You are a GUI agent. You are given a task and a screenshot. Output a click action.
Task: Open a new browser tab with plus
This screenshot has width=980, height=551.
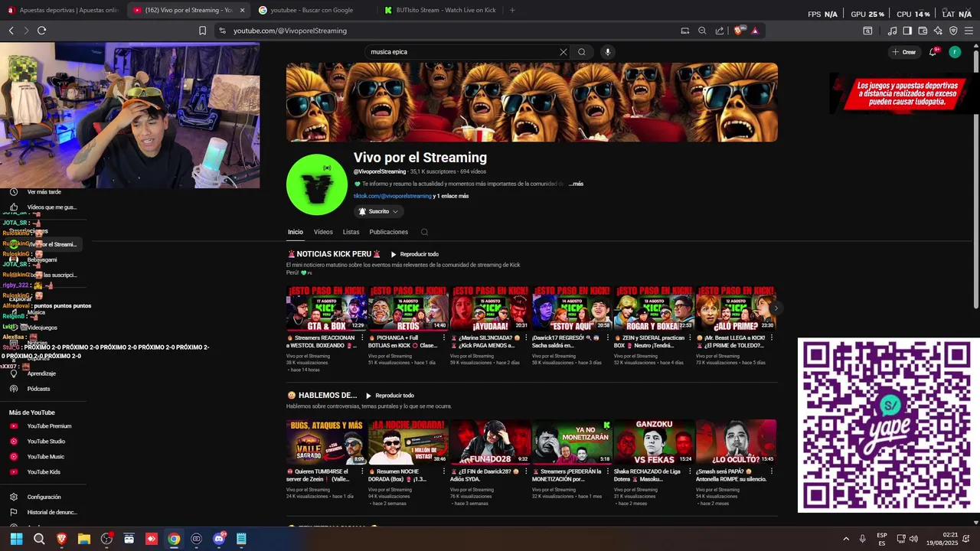512,10
